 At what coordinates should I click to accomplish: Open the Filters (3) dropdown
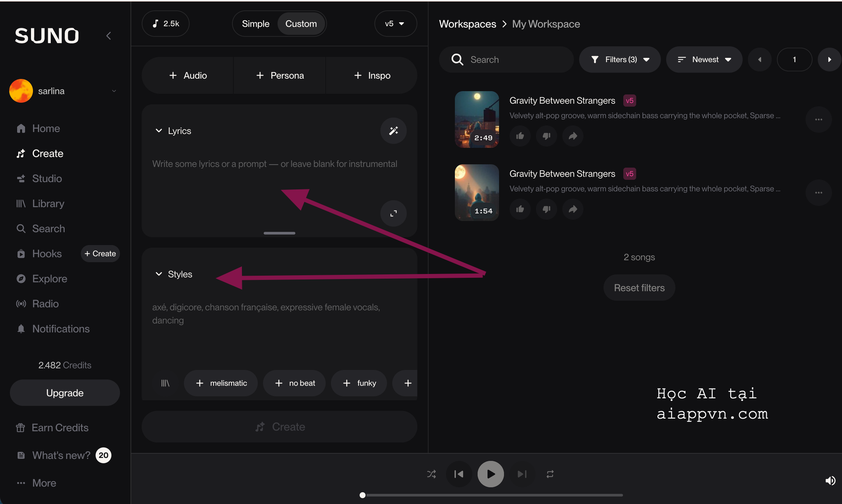(x=620, y=60)
